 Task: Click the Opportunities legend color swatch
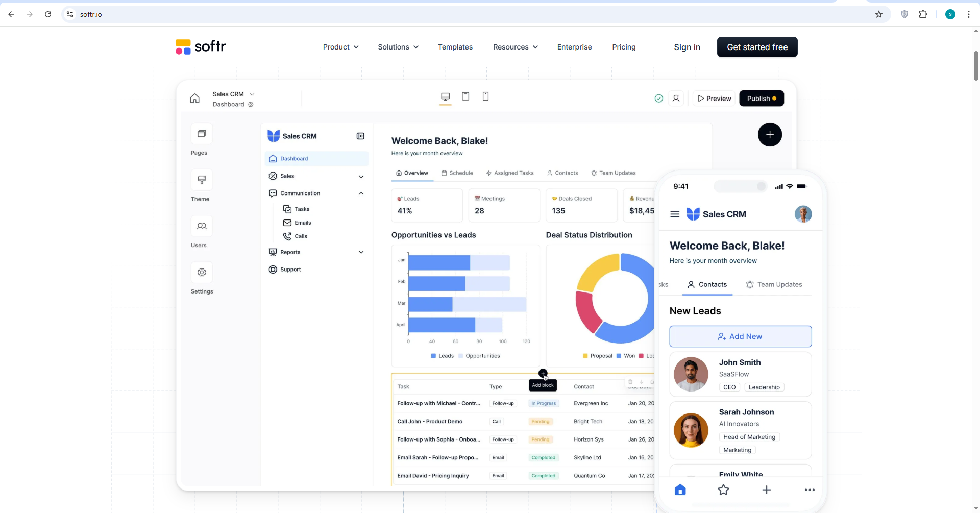pyautogui.click(x=461, y=356)
